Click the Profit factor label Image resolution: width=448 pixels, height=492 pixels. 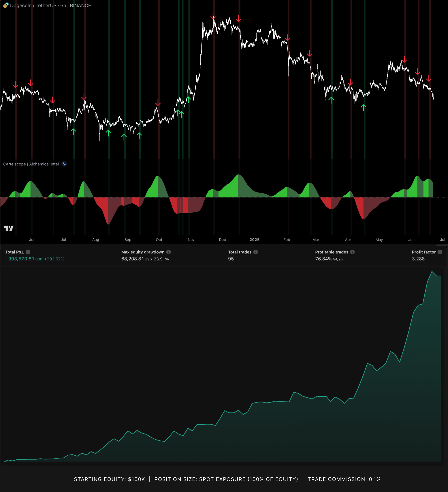423,252
